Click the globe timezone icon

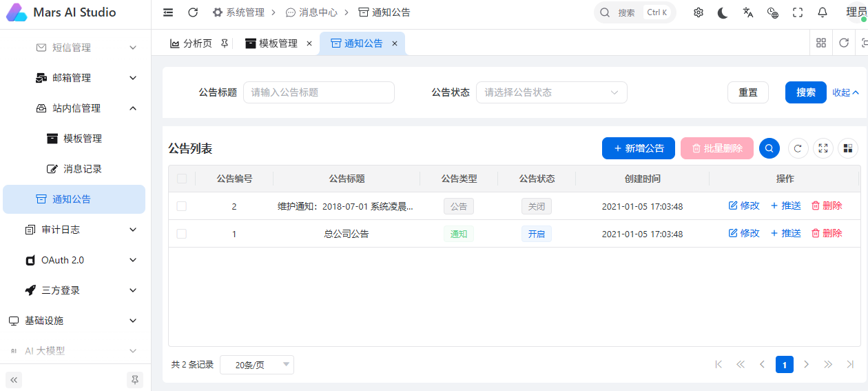(x=773, y=12)
